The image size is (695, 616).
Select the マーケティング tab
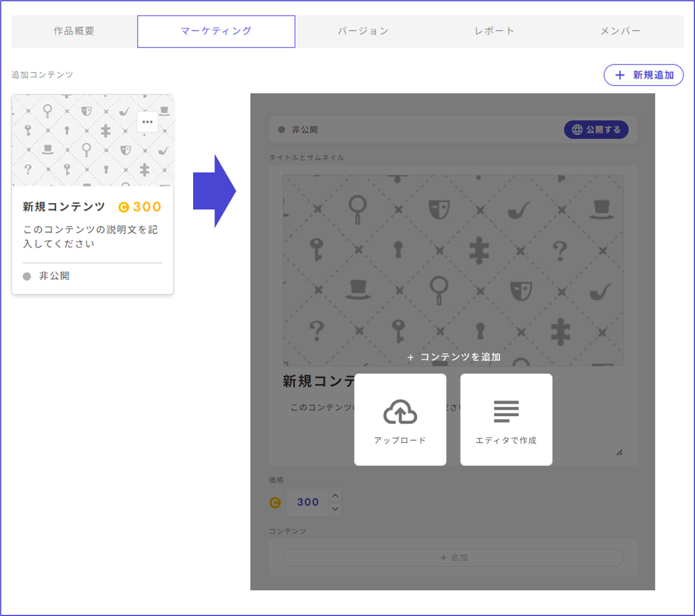point(216,31)
